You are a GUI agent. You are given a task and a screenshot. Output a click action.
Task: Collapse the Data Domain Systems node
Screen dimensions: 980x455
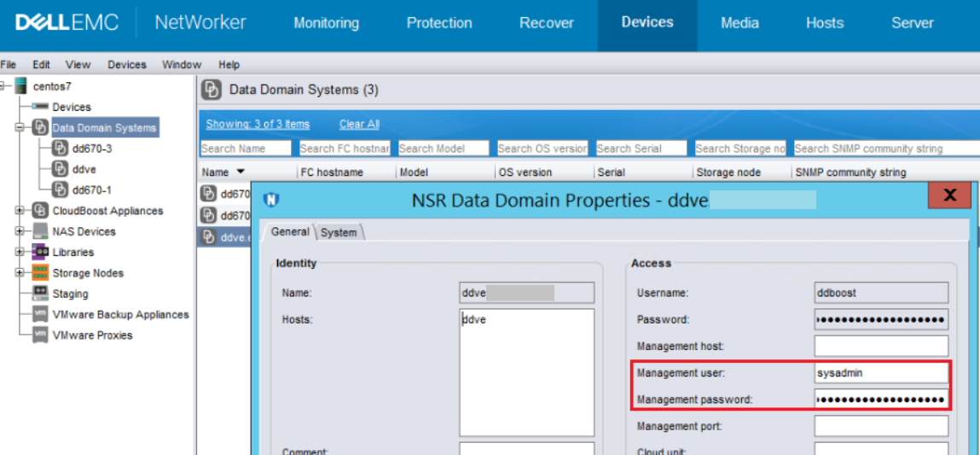tap(20, 128)
